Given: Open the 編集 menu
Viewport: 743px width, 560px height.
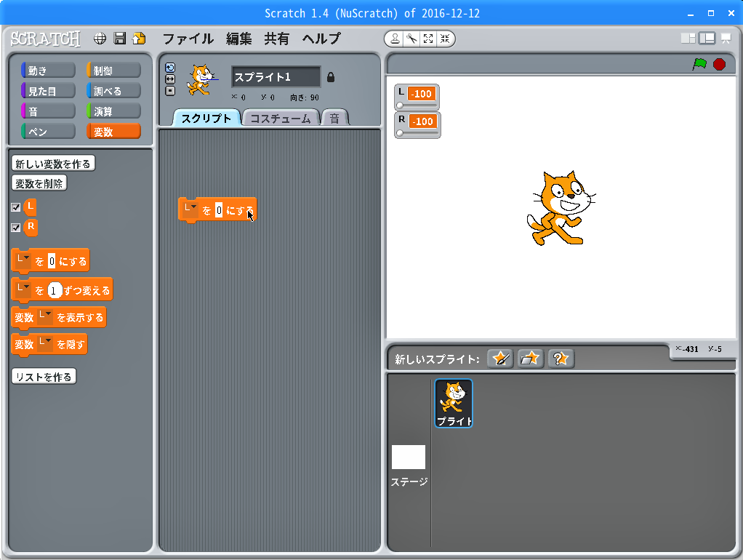Looking at the screenshot, I should coord(238,39).
